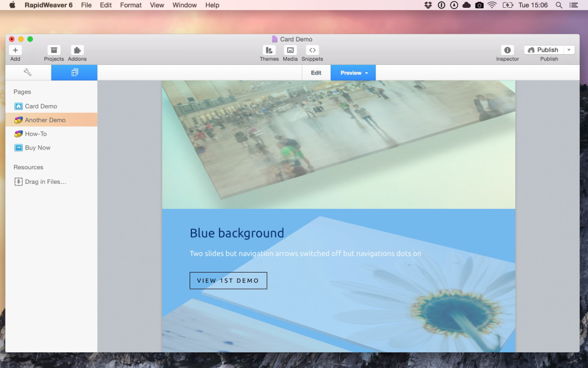The height and width of the screenshot is (368, 588).
Task: Open the Addons puzzle icon
Action: 77,50
